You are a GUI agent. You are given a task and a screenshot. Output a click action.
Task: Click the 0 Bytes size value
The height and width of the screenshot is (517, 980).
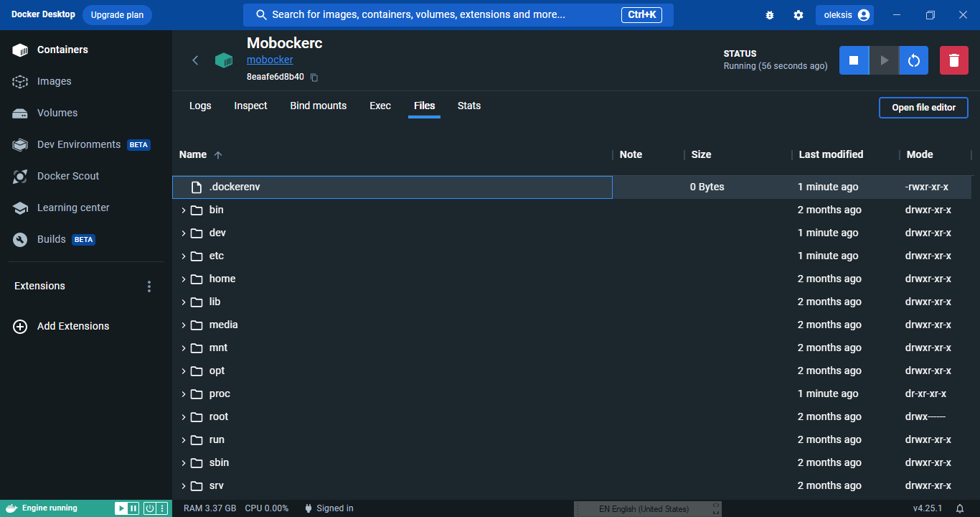[x=707, y=187]
